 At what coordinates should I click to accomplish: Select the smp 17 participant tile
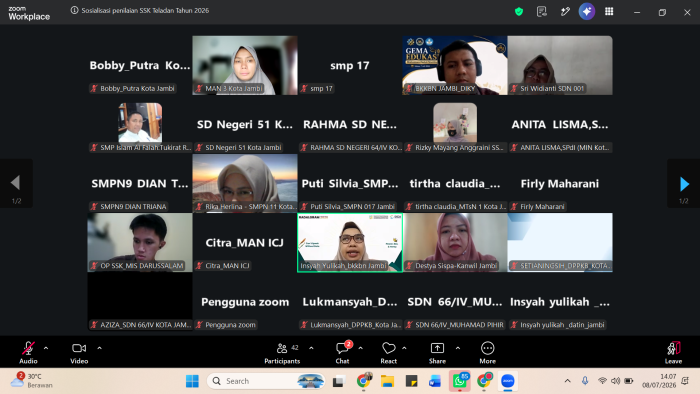pos(350,65)
